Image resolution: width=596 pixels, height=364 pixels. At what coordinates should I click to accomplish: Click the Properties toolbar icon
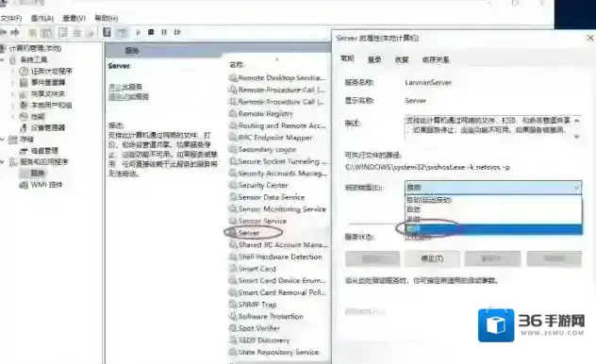(x=63, y=33)
